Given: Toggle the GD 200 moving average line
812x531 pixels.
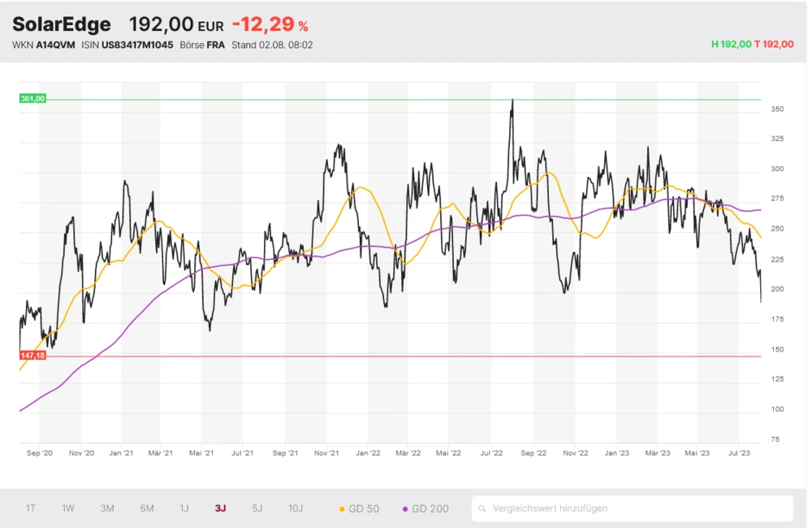Looking at the screenshot, I should 425,509.
